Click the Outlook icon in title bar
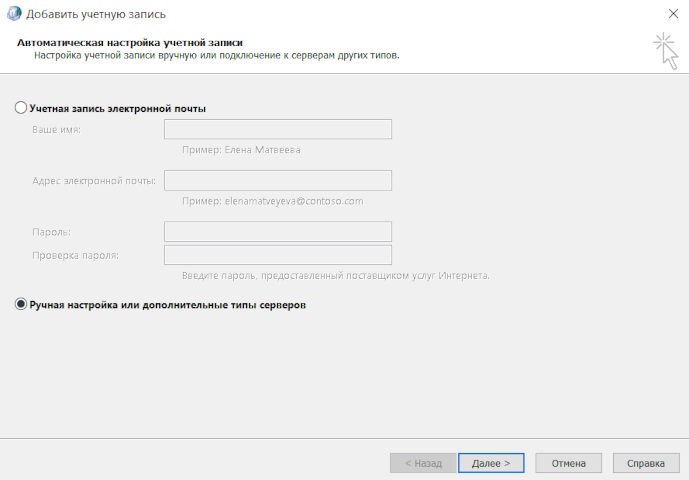 11,14
